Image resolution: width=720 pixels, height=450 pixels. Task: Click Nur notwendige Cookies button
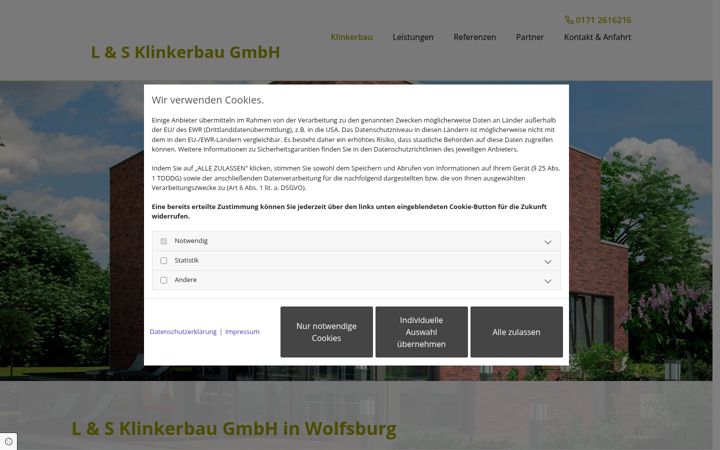tap(326, 332)
